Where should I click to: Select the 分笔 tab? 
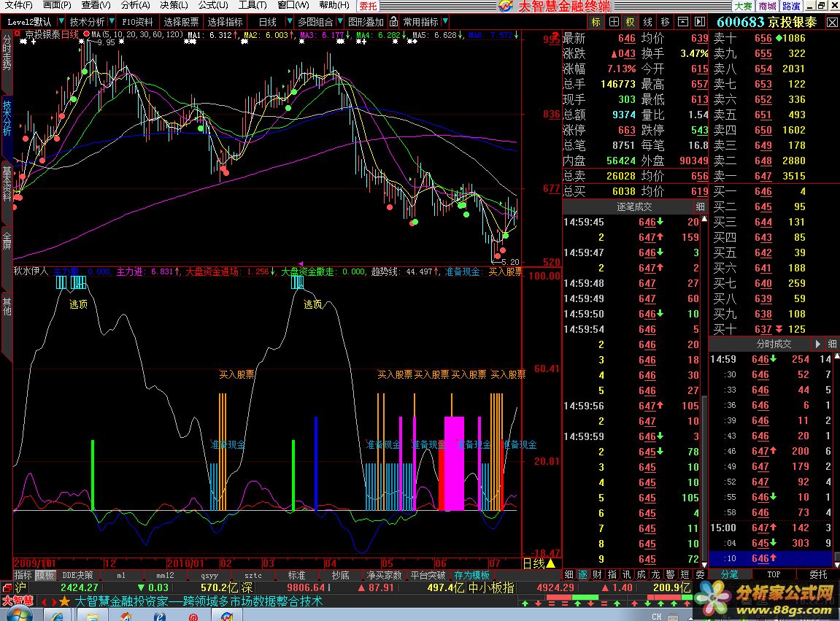coord(729,574)
